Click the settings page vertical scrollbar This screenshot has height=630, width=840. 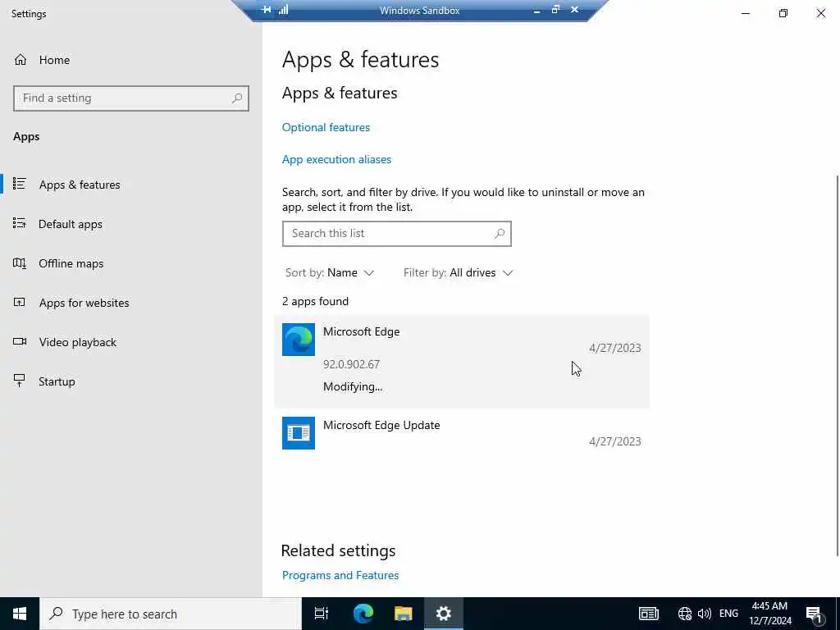coord(837,365)
